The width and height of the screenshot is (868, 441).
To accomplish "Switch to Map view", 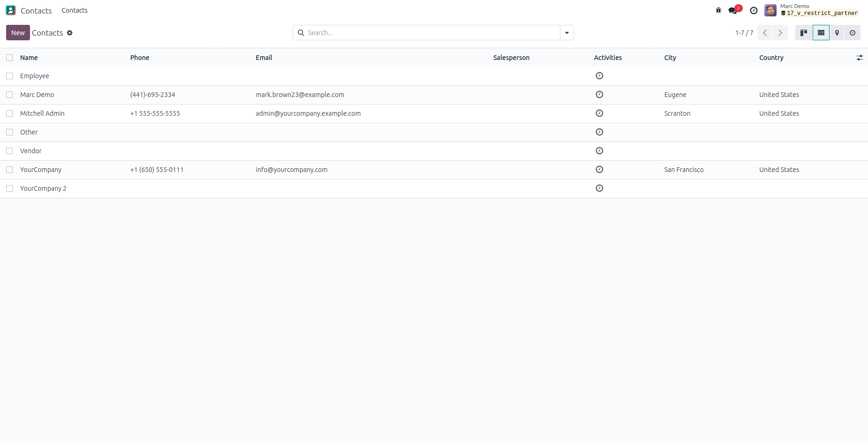I will [x=837, y=33].
